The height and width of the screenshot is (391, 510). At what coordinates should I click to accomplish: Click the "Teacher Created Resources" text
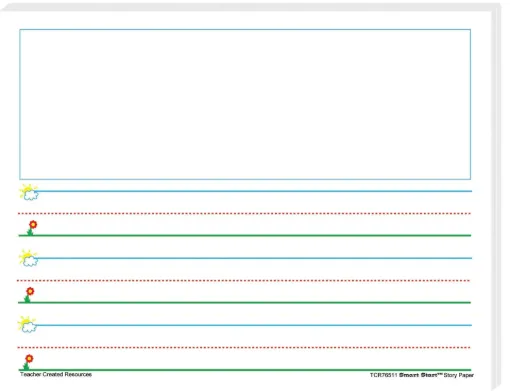point(56,374)
